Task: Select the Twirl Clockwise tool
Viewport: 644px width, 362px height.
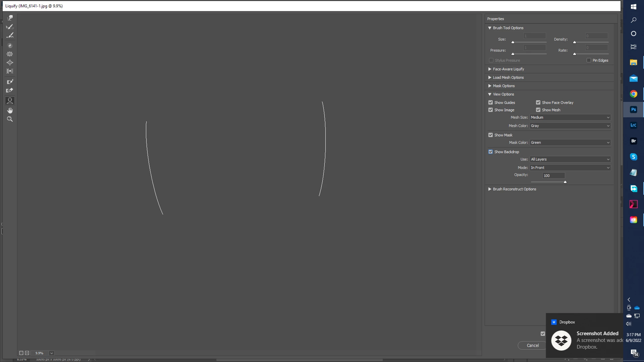Action: (x=10, y=46)
